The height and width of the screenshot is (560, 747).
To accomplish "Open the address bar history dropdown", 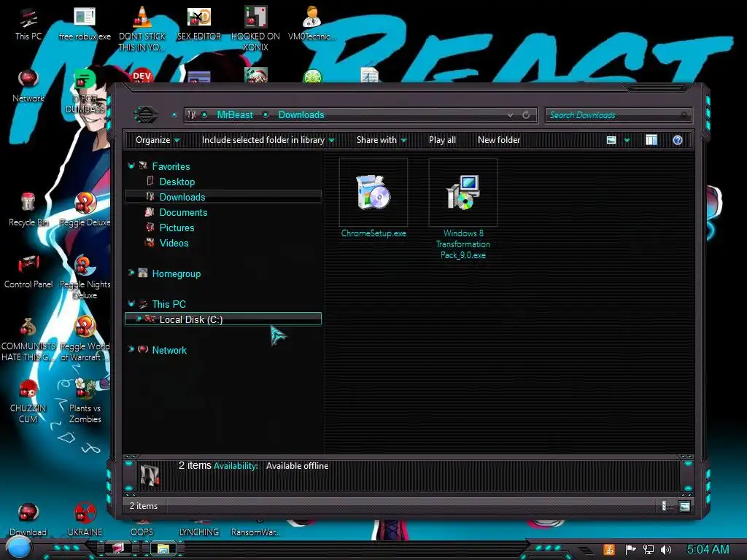I will click(x=510, y=114).
